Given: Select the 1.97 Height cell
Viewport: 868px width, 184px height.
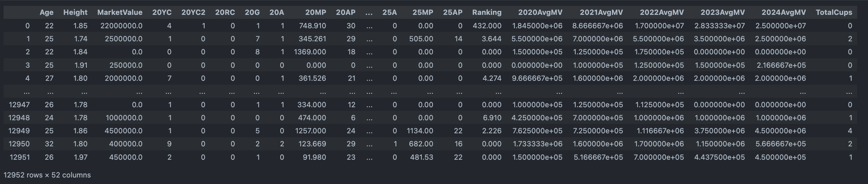Looking at the screenshot, I should click(x=80, y=157).
